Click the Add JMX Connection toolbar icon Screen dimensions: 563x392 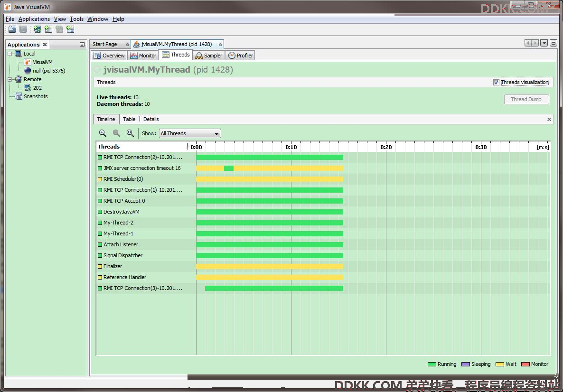click(48, 29)
